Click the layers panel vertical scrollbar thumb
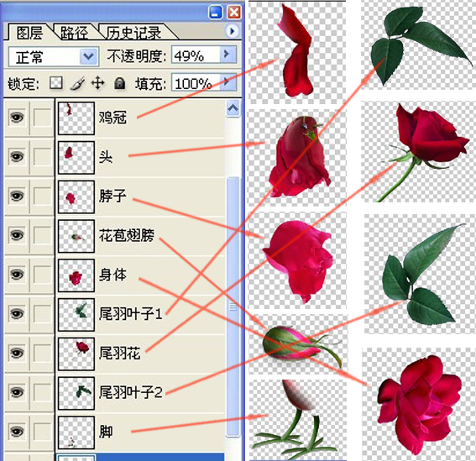This screenshot has width=476, height=461. coord(233,306)
